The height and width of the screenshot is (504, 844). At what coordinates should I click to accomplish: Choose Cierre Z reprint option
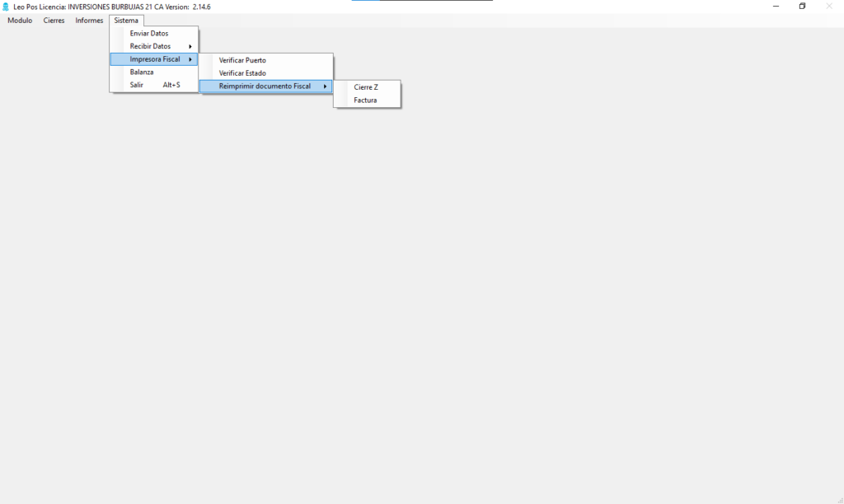[367, 87]
